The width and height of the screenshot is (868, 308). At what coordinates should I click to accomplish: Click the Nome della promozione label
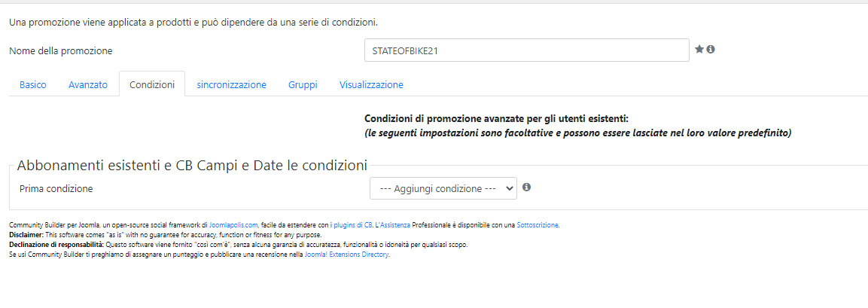click(x=61, y=51)
